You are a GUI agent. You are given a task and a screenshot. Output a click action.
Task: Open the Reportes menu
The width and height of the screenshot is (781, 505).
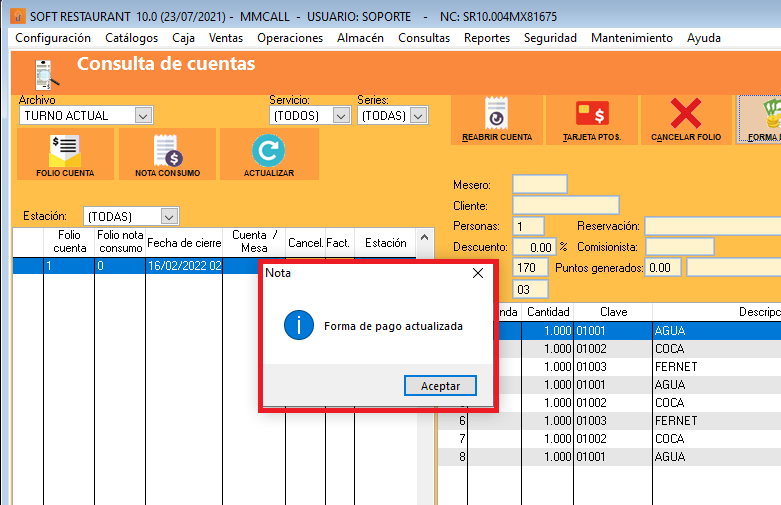[486, 38]
